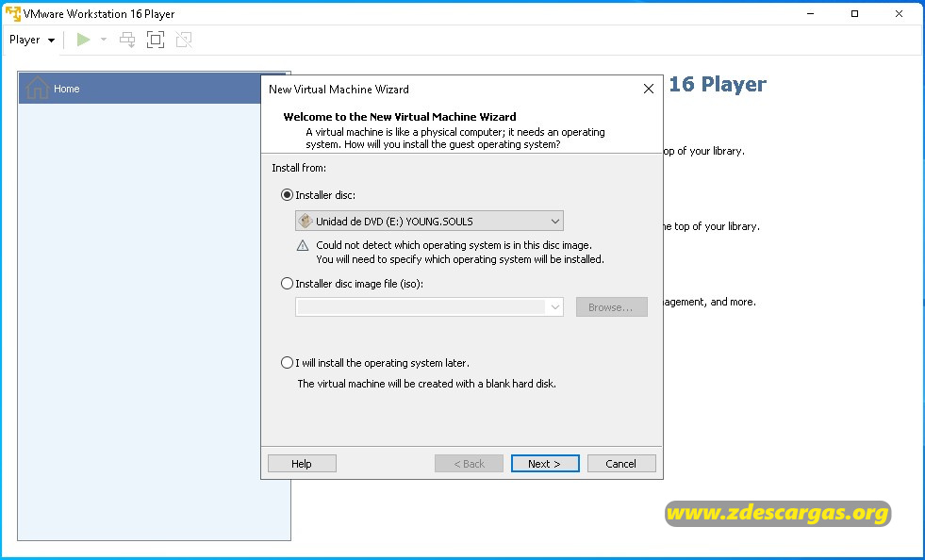Click the Help button in wizard
This screenshot has height=560, width=925.
click(x=302, y=464)
